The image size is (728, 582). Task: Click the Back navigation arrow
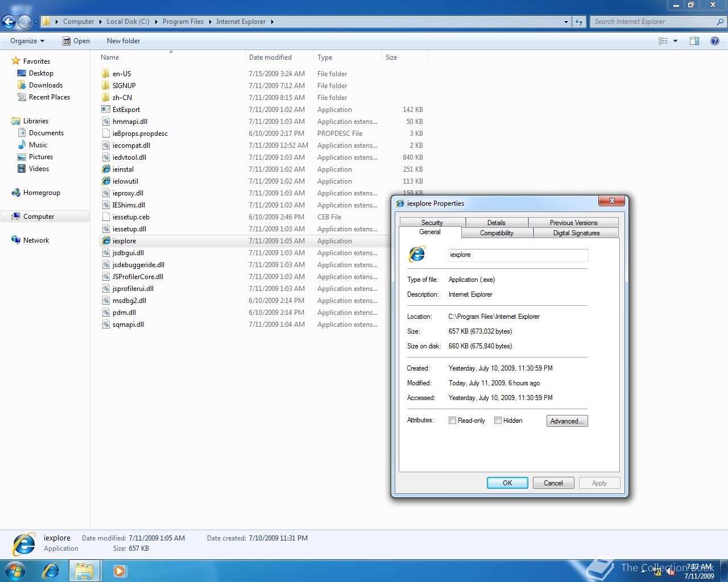[9, 22]
